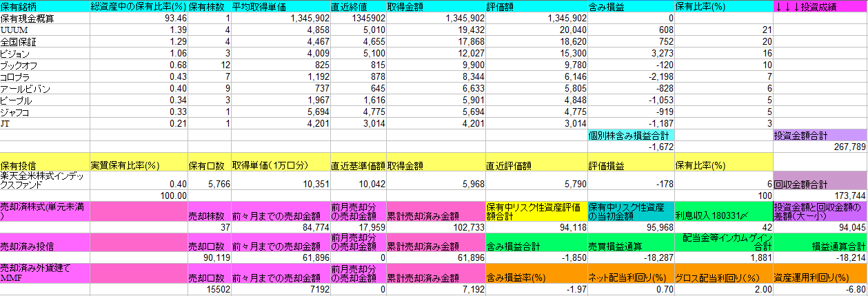
Task: Select the 個別株含み損益合計 label cell
Action: [631, 136]
